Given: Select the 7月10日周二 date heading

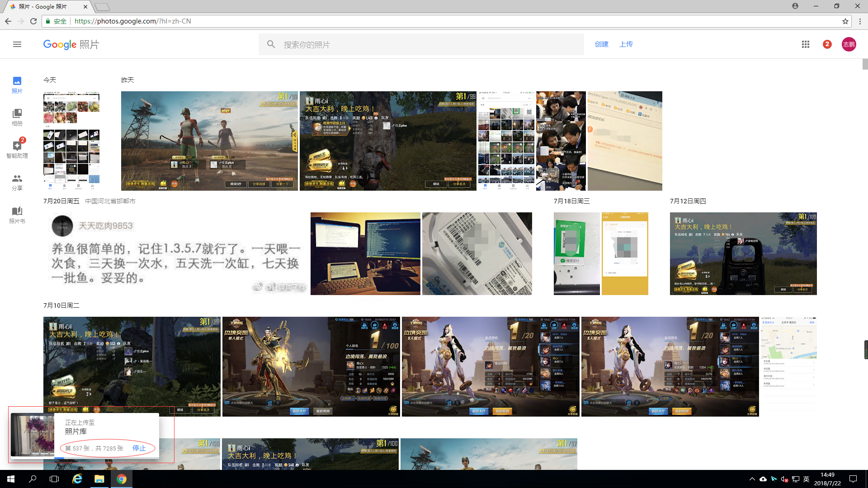Looking at the screenshot, I should coord(61,305).
